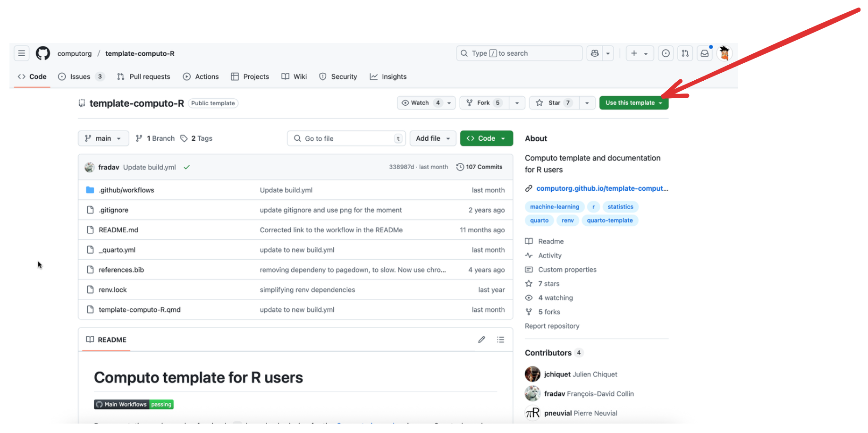Image resolution: width=868 pixels, height=433 pixels.
Task: Open the README.md file
Action: point(118,230)
